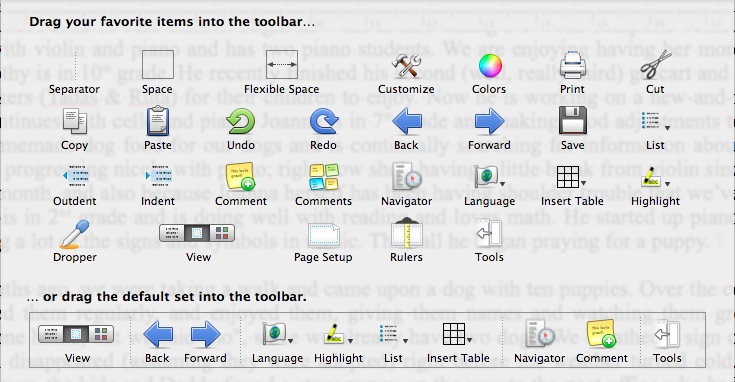
Task: Click the "... or drag the default set into the toolbar." text
Action: tap(166, 297)
